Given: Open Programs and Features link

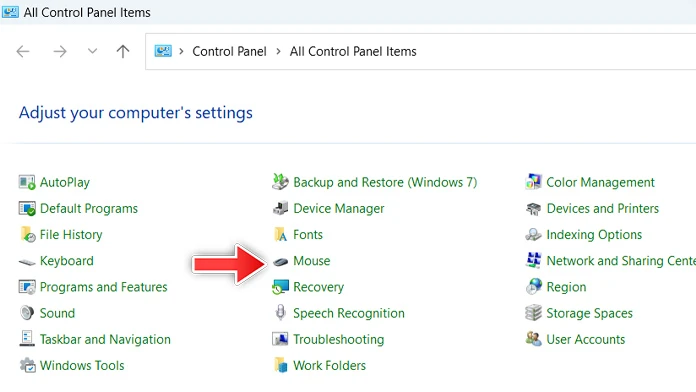Looking at the screenshot, I should tap(103, 287).
